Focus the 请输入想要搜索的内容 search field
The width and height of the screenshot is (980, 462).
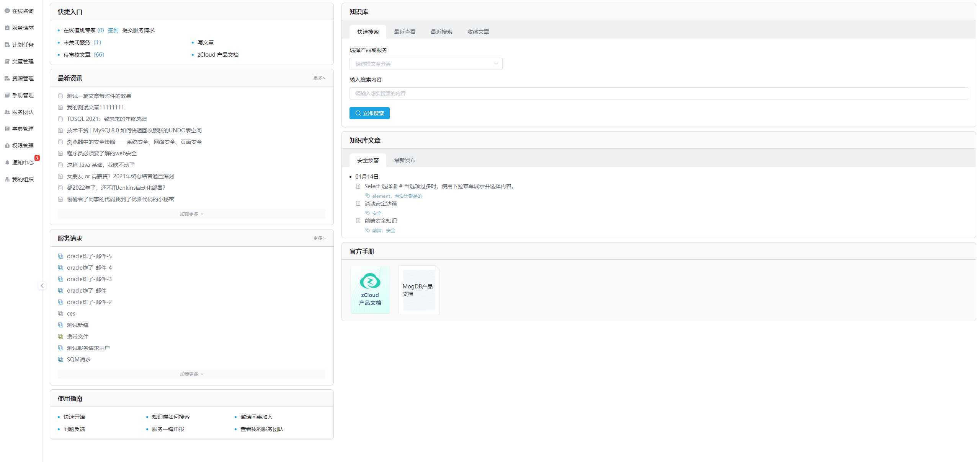pyautogui.click(x=658, y=93)
